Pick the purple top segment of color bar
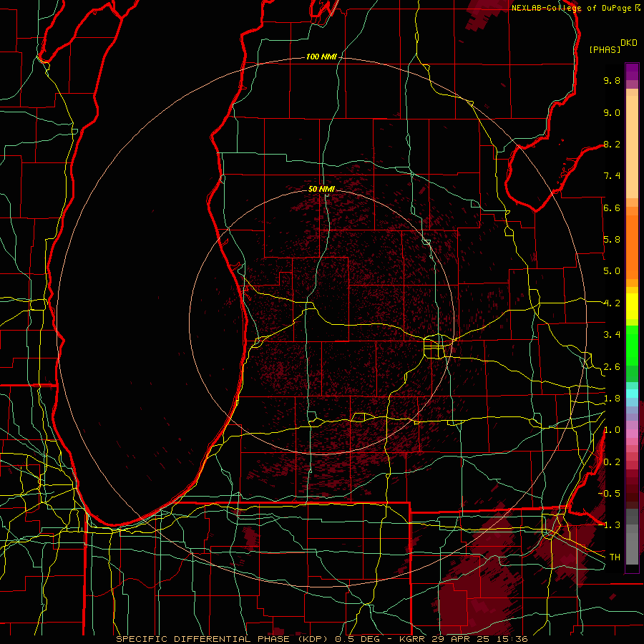This screenshot has height=644, width=644. (632, 72)
